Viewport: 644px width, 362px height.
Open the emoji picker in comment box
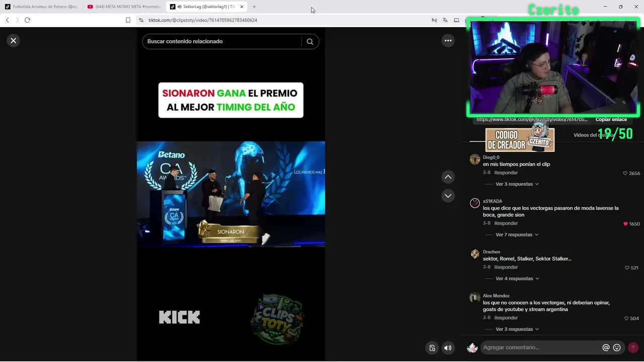617,347
